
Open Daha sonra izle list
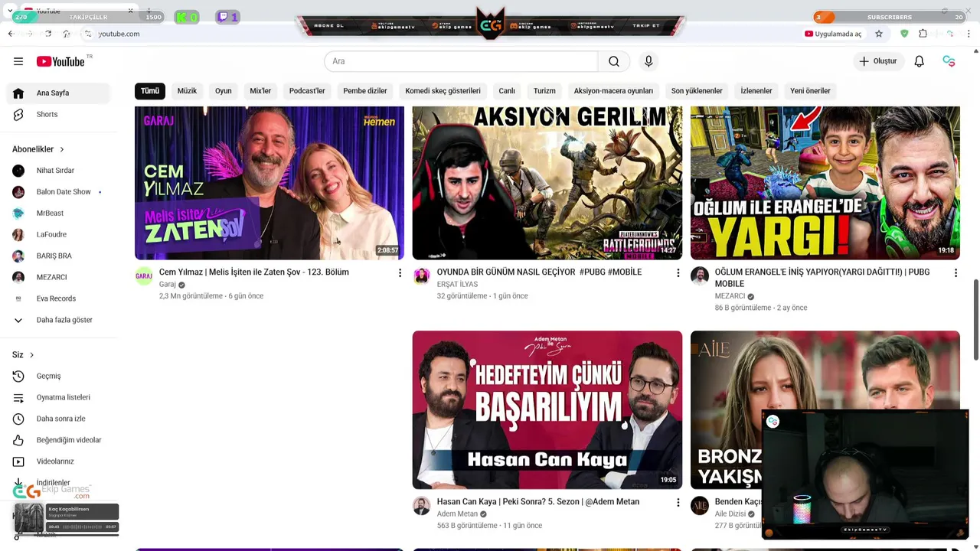click(59, 419)
